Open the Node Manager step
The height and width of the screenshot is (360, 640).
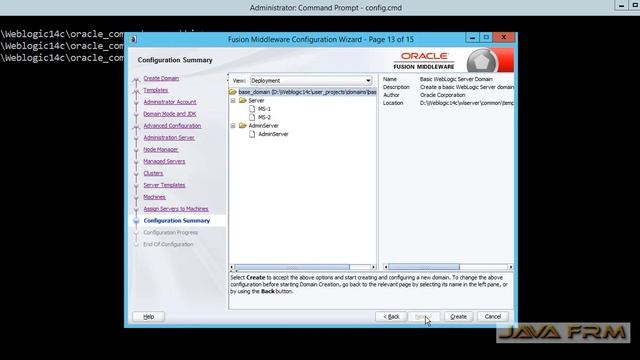(x=161, y=149)
